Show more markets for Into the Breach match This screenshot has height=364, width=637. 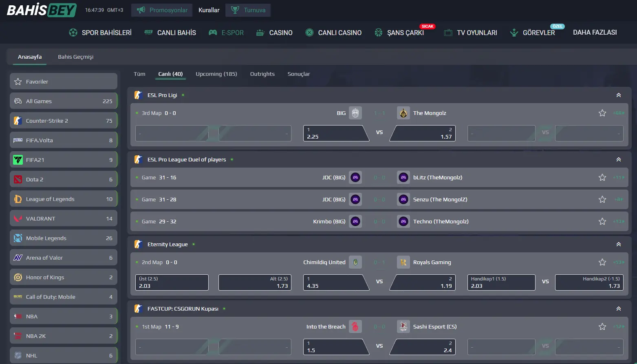[x=619, y=326]
